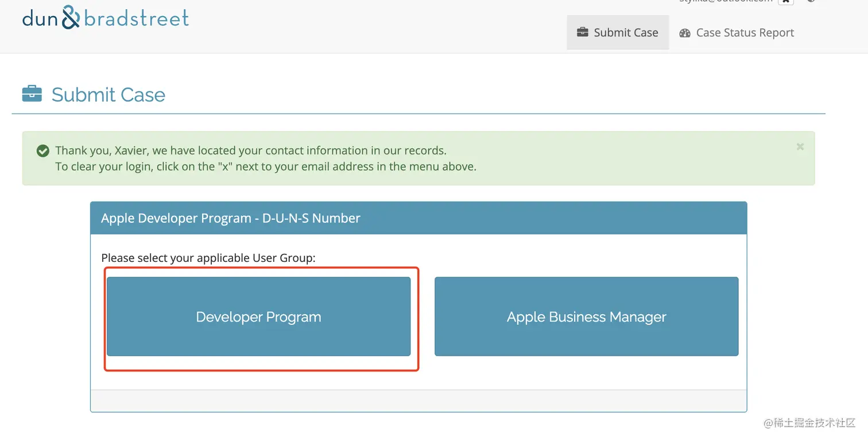Viewport: 868px width, 441px height.
Task: Switch to the Submit Case tab
Action: tap(618, 32)
